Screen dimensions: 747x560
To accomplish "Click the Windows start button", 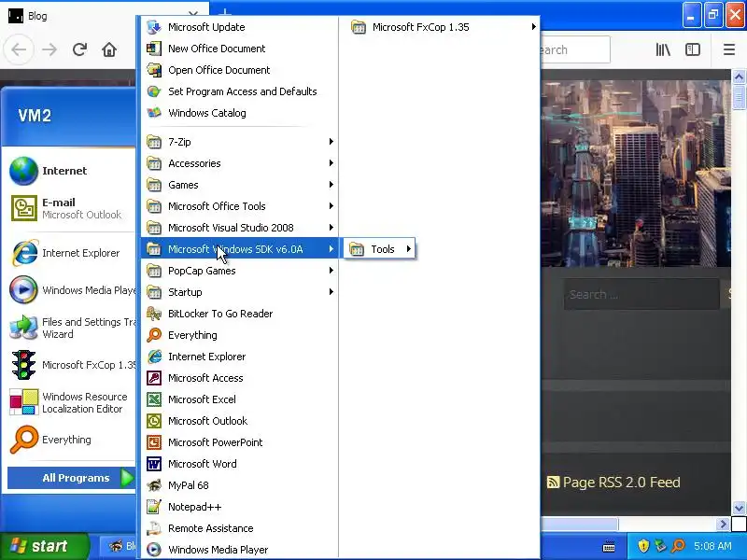I will click(44, 546).
